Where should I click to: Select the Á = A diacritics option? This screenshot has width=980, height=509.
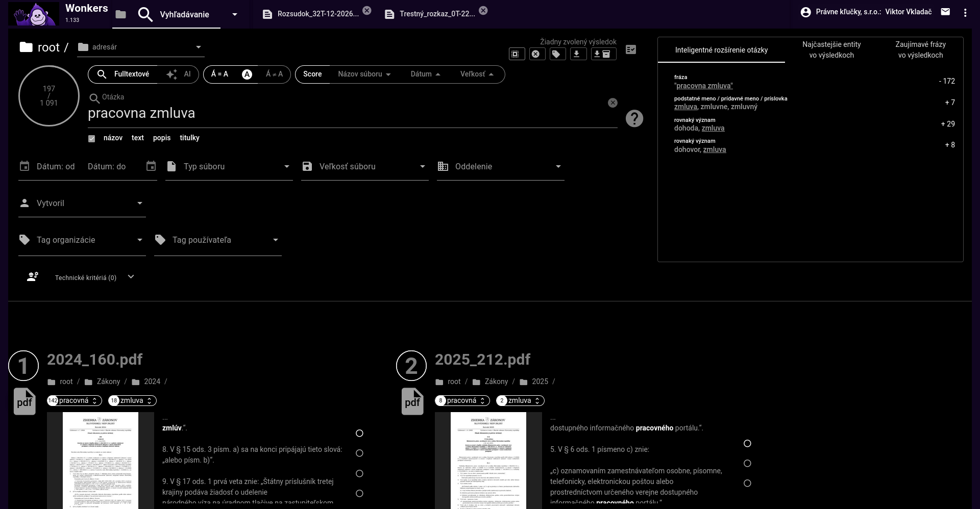(x=219, y=74)
